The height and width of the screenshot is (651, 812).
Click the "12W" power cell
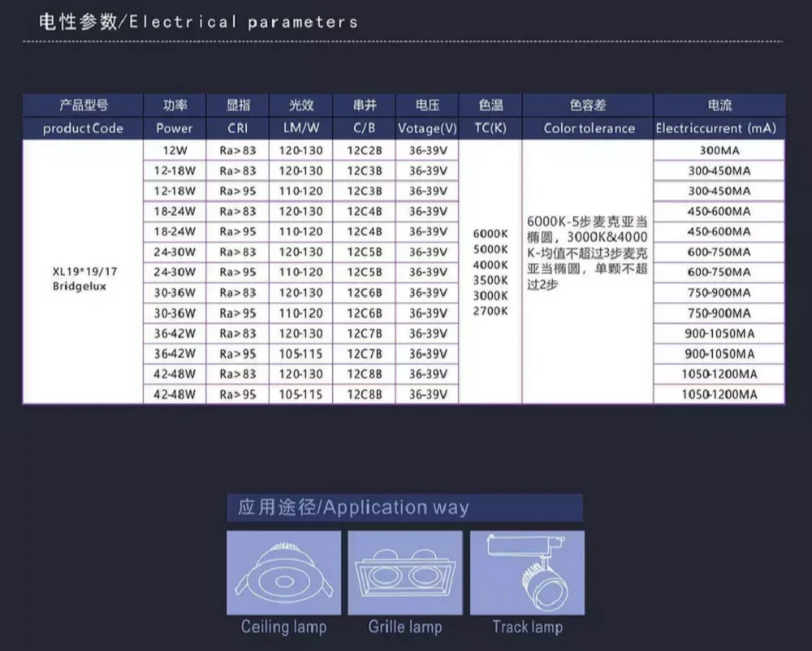[x=175, y=151]
